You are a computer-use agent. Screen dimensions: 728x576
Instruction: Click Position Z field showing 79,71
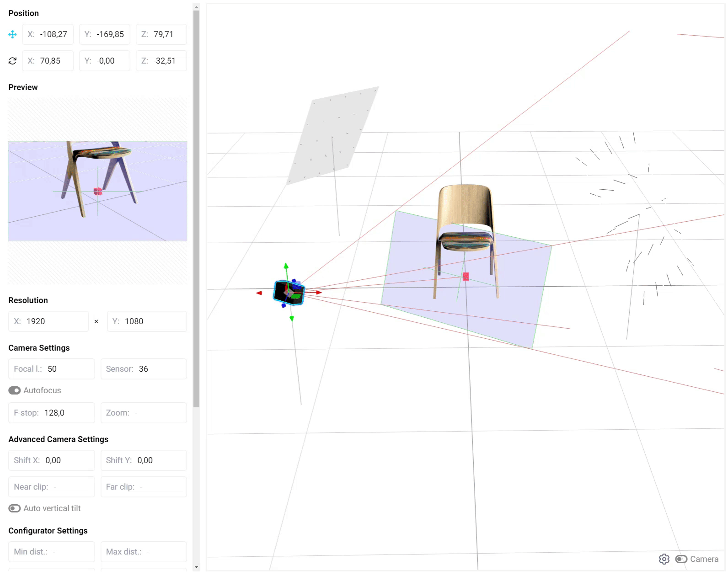click(x=161, y=34)
